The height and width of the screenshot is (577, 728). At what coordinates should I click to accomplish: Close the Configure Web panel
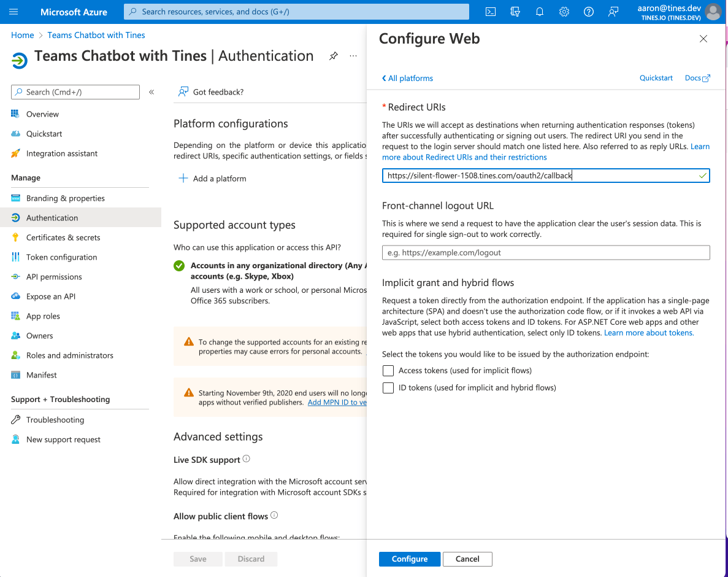(x=703, y=39)
